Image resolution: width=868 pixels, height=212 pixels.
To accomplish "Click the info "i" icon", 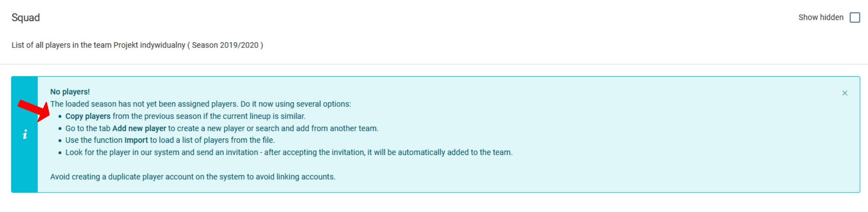I will click(x=25, y=134).
